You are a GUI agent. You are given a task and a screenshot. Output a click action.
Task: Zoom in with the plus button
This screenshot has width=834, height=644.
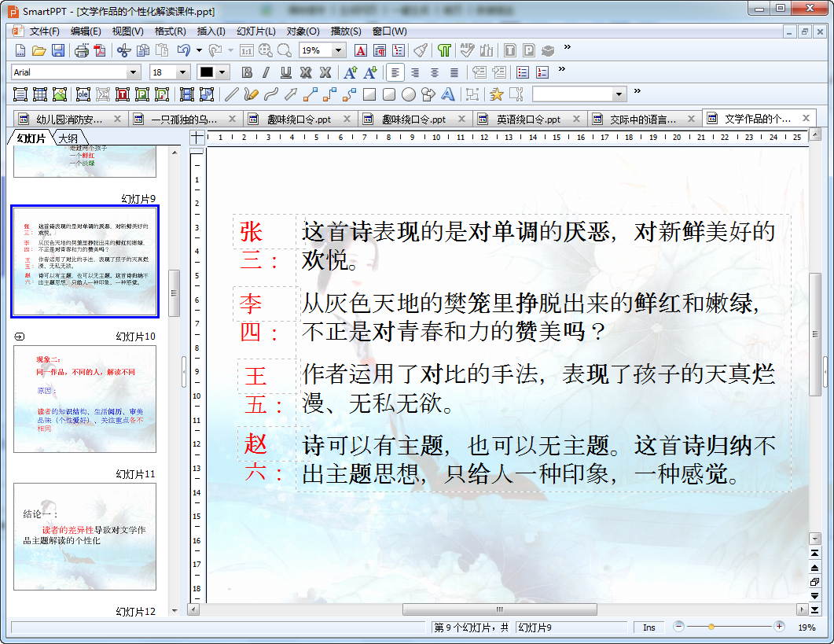[779, 627]
